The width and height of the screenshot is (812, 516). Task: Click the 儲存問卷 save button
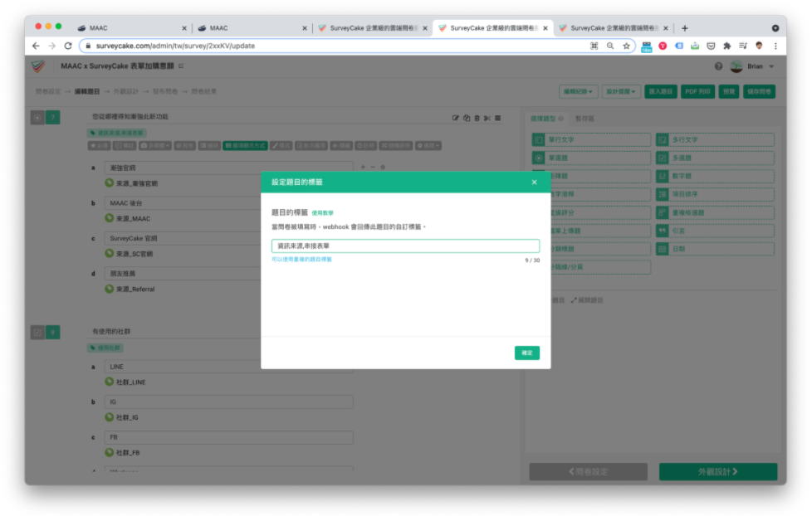coord(759,91)
